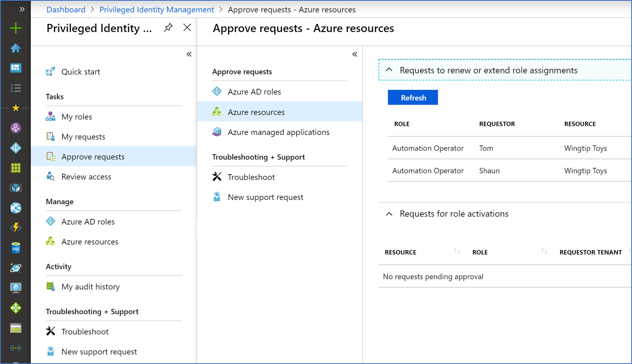Open the cube Resource groups sidebar icon
This screenshot has height=364, width=632.
pyautogui.click(x=16, y=188)
